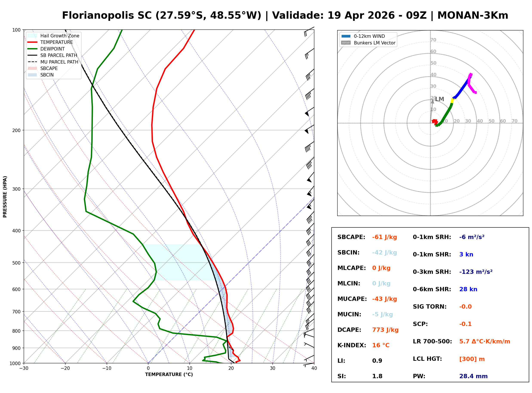Click the PRESSURE (HPA) axis label
The width and height of the screenshot is (532, 393).
click(5, 197)
